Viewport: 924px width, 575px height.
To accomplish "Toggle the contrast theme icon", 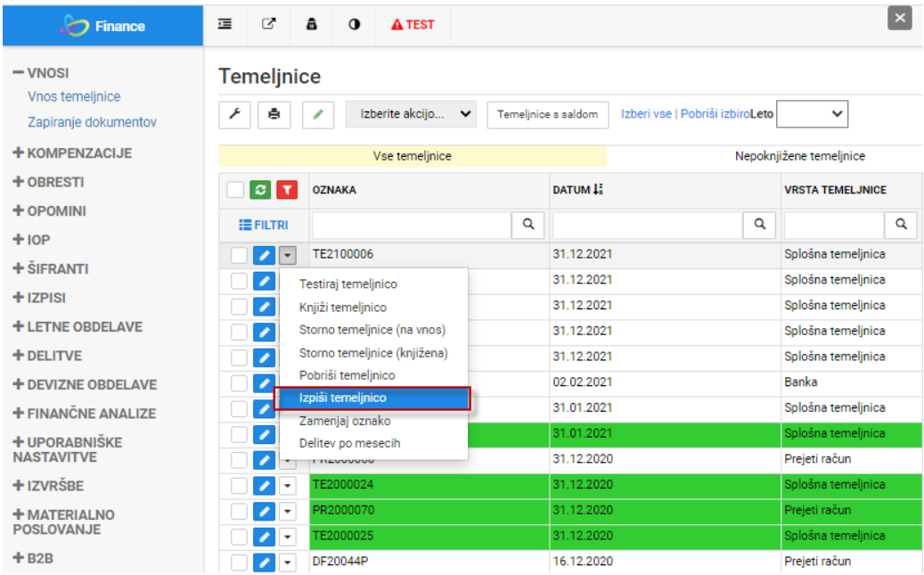I will click(354, 24).
